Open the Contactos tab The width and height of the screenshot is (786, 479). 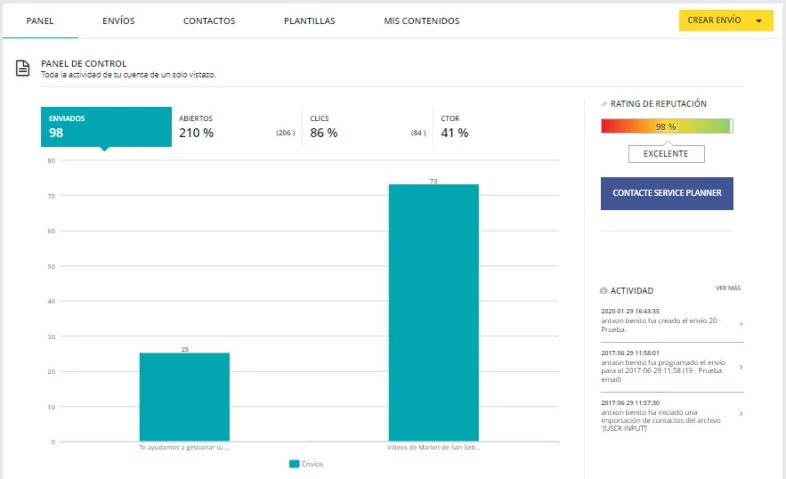pyautogui.click(x=209, y=21)
